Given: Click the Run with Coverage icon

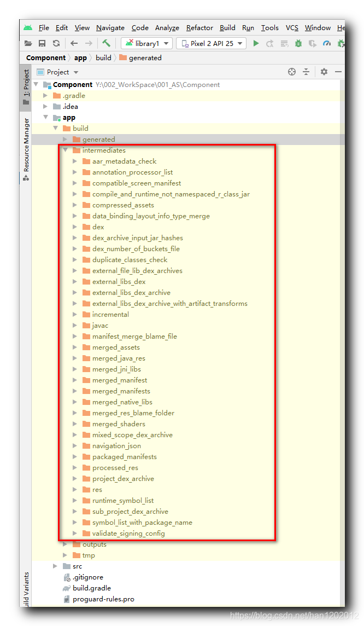Looking at the screenshot, I should [313, 44].
